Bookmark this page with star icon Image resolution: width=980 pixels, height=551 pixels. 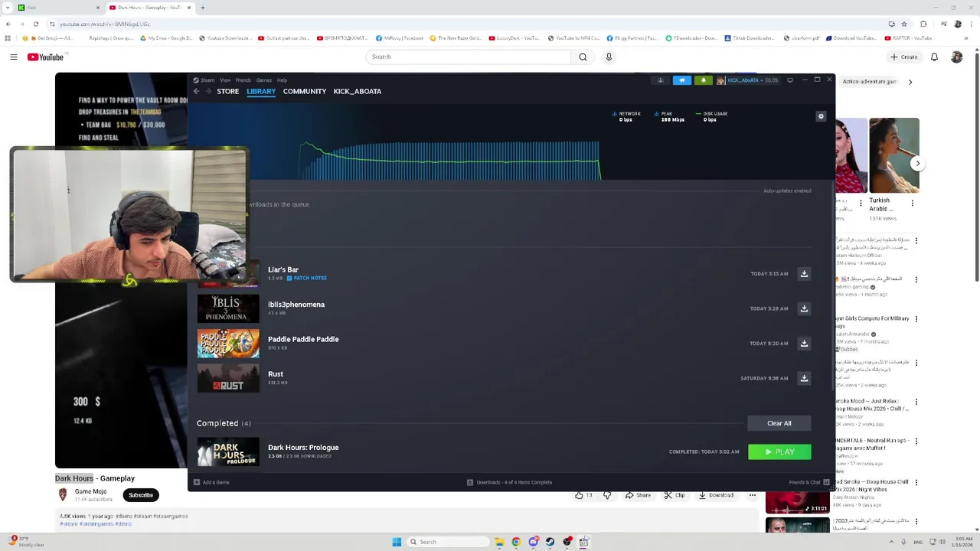[x=904, y=24]
